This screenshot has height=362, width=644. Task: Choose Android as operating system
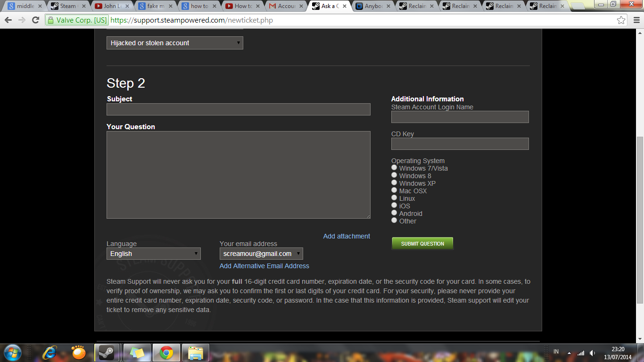click(394, 213)
